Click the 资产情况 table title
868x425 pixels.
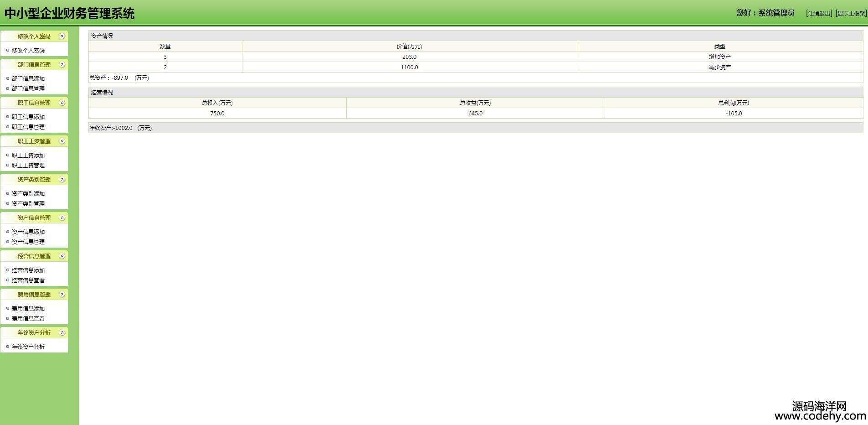102,36
